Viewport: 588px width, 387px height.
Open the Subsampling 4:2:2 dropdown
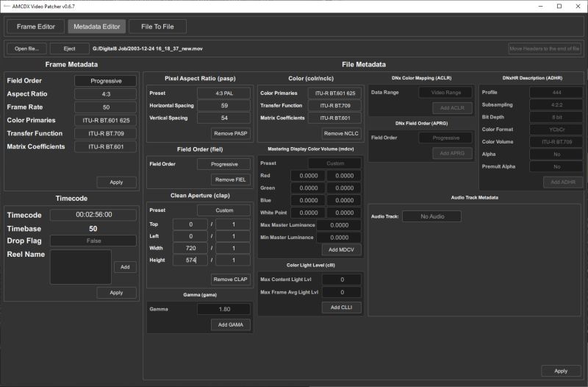(x=556, y=104)
